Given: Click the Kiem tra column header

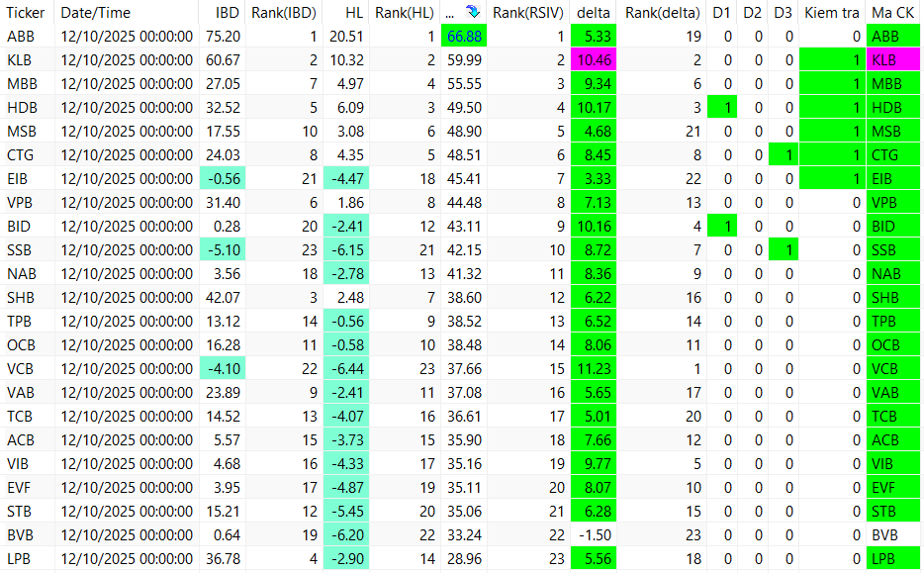Looking at the screenshot, I should coord(831,13).
